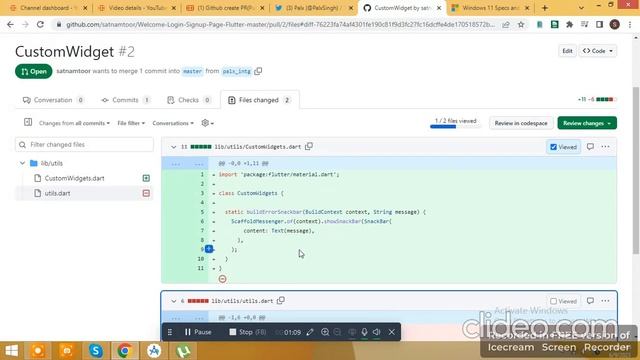
Task: Open uTorrent from the taskbar
Action: pos(183,351)
